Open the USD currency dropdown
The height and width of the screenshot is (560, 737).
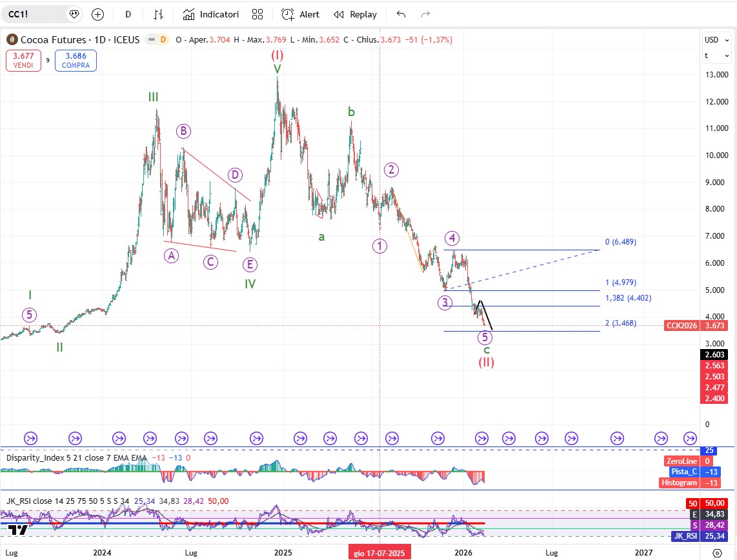716,40
